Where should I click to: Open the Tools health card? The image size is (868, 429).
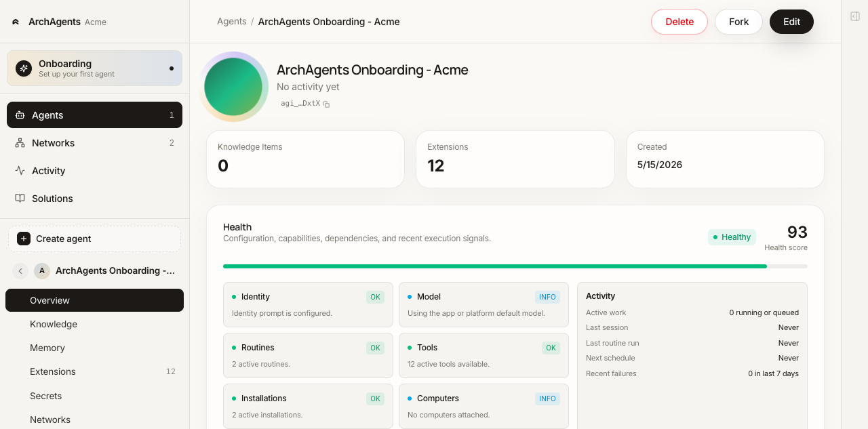pos(484,355)
